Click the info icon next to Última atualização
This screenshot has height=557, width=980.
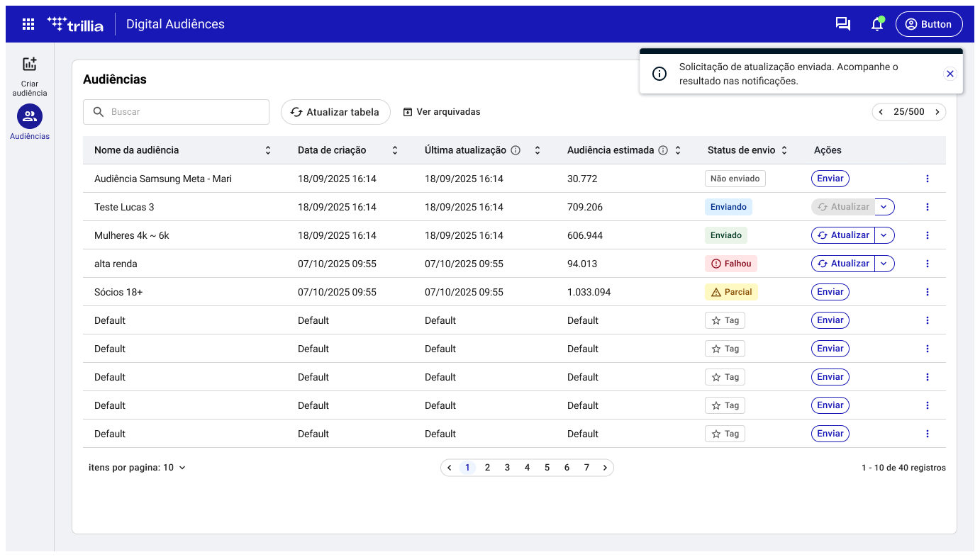[x=516, y=150]
